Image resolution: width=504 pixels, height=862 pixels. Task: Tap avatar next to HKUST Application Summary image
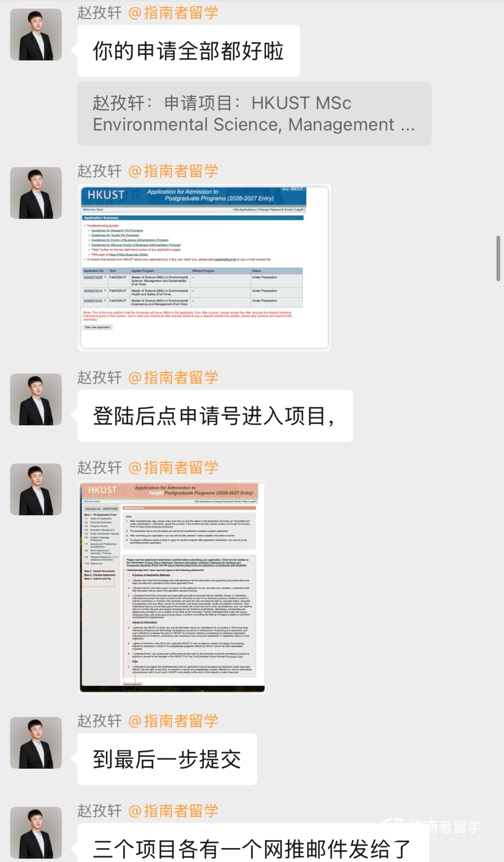[36, 193]
